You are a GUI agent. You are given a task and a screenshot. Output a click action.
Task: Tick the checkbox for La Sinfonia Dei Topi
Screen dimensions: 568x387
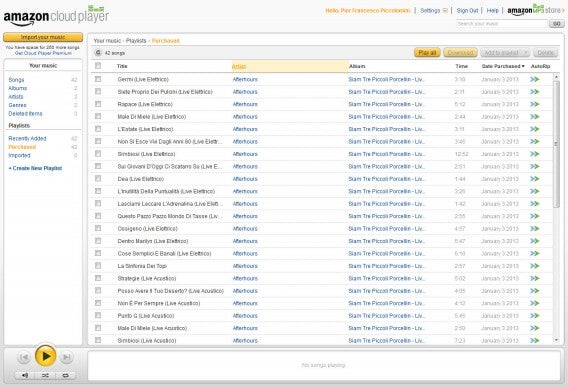tap(98, 266)
